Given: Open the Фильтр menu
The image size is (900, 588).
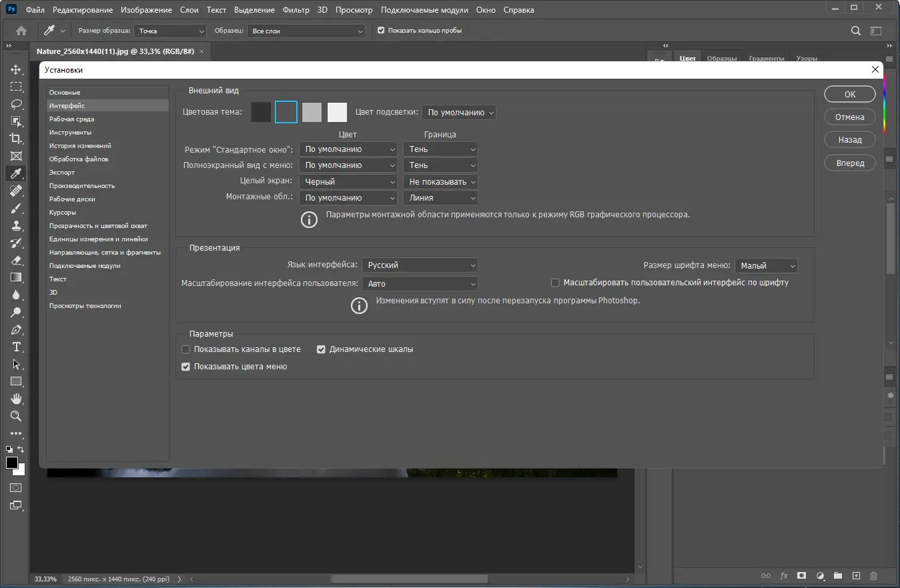Looking at the screenshot, I should click(x=296, y=10).
